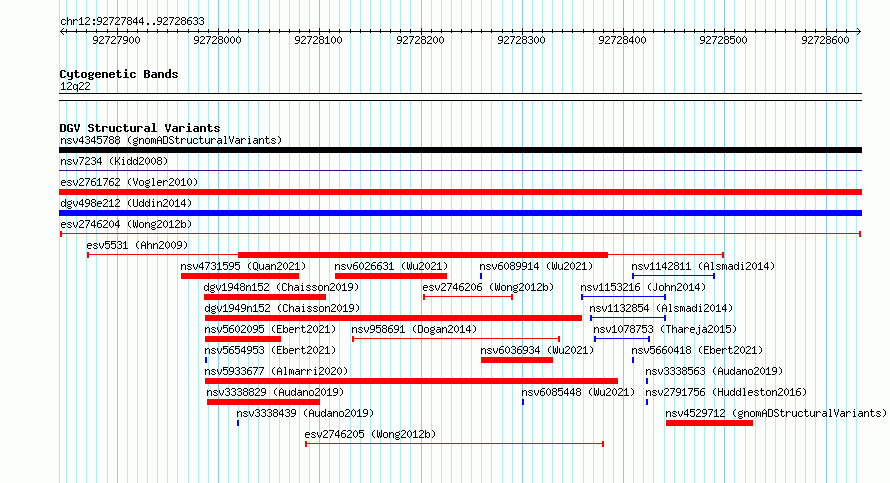Select the nsv3338829 (Audano2019) label
Viewport: 890px width, 483px height.
click(275, 392)
